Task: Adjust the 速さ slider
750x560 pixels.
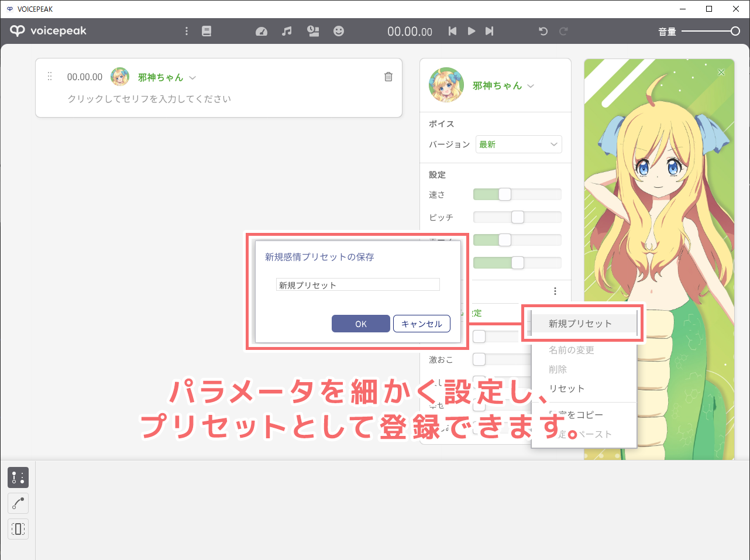Action: (x=517, y=194)
